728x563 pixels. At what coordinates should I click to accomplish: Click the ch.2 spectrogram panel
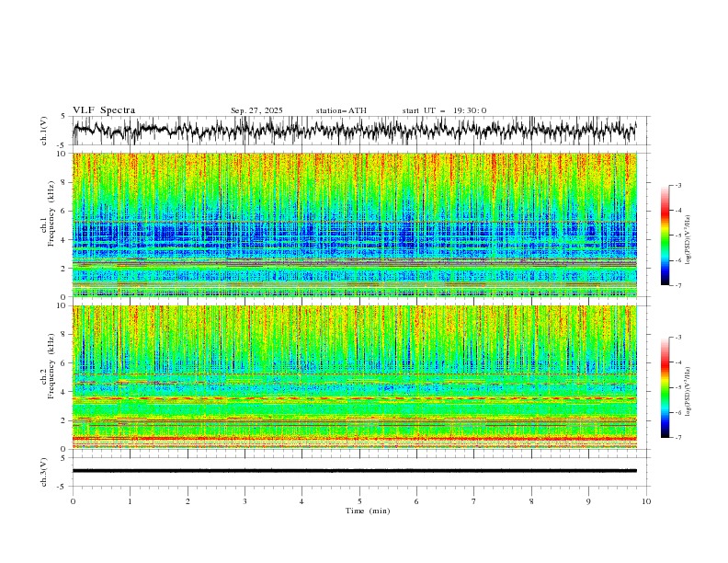(355, 377)
